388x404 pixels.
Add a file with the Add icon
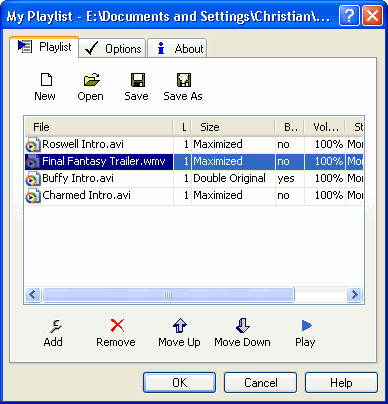point(55,326)
